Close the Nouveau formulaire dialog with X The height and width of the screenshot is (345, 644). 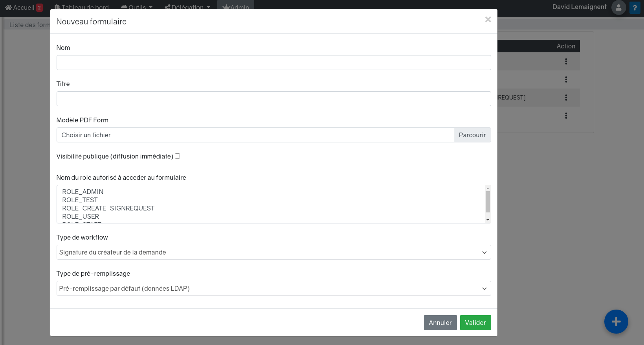point(488,19)
